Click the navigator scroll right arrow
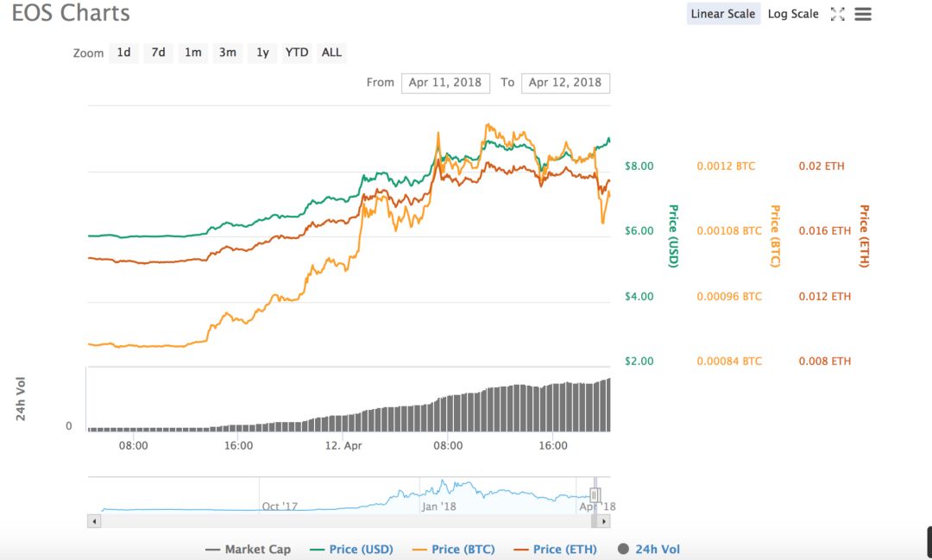The height and width of the screenshot is (560, 932). click(604, 521)
